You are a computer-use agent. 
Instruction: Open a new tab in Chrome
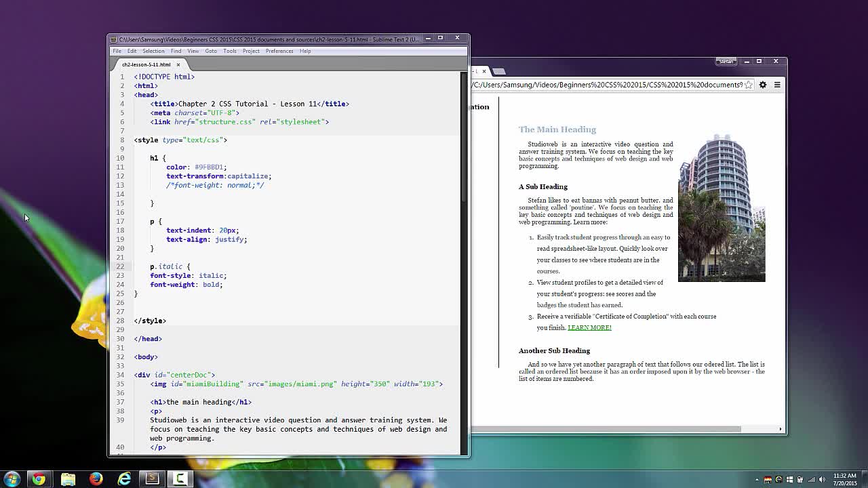pyautogui.click(x=499, y=71)
